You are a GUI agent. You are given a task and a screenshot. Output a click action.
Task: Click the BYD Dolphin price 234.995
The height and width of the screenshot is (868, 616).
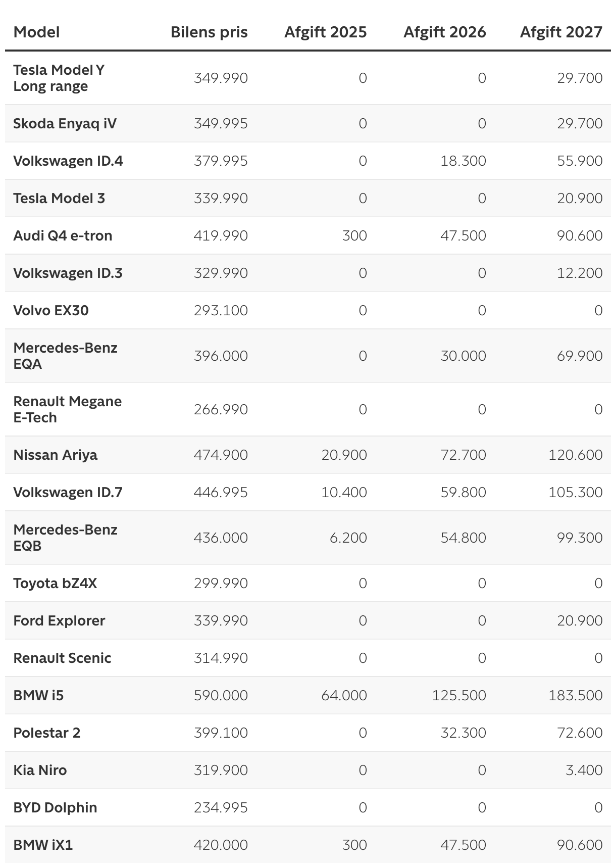221,808
